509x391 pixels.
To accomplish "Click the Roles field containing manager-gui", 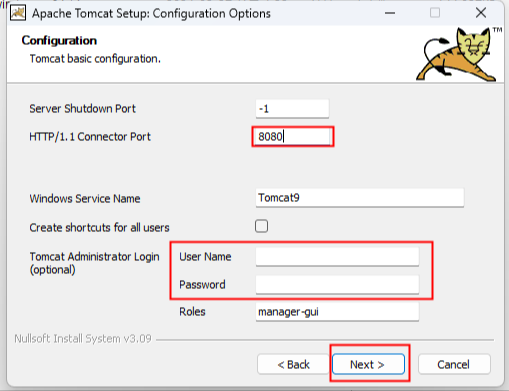I will (x=337, y=312).
